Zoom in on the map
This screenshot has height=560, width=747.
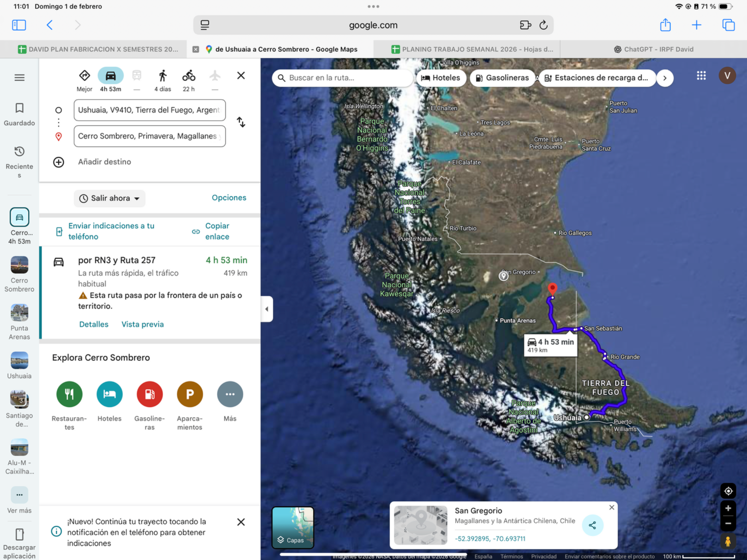click(x=728, y=509)
